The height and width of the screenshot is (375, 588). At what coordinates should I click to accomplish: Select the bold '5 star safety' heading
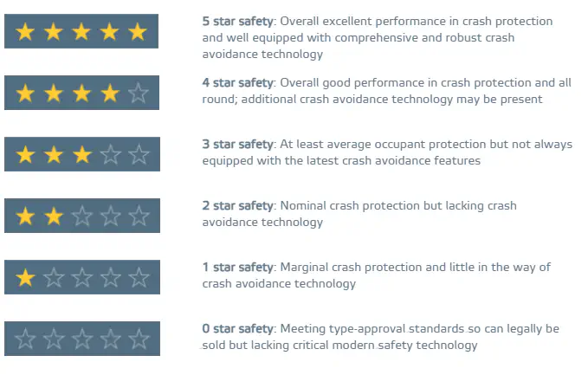click(x=238, y=22)
